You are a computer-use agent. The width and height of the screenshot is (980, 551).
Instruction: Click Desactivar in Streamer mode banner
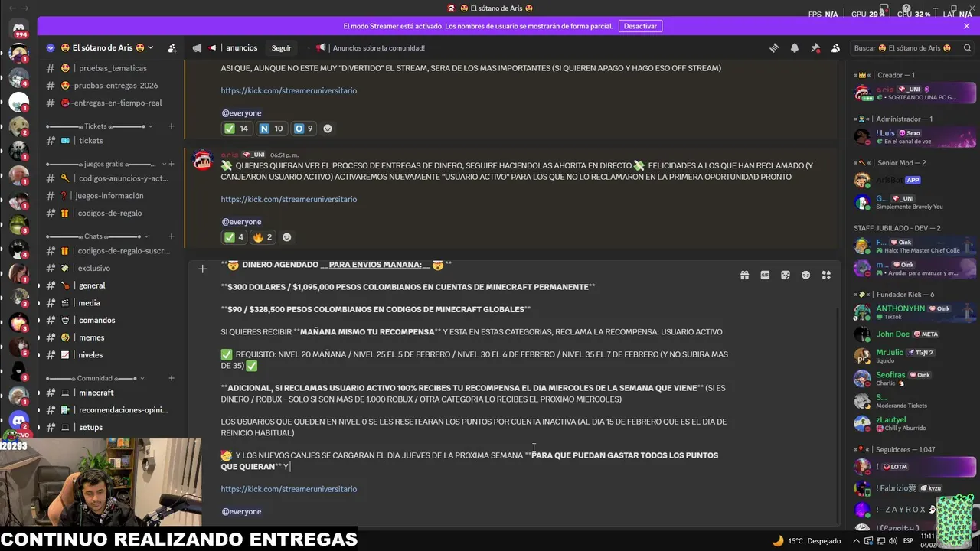[640, 26]
